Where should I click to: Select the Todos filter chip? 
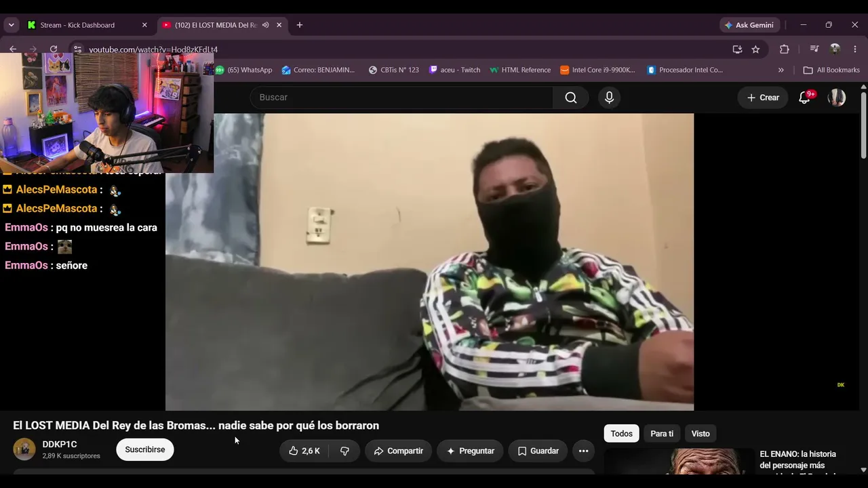pos(622,434)
